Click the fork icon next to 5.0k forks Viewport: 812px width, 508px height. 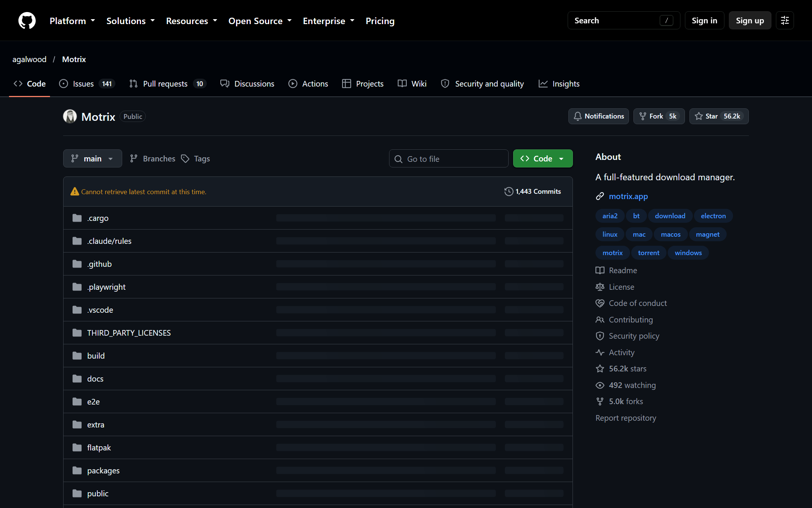tap(600, 402)
